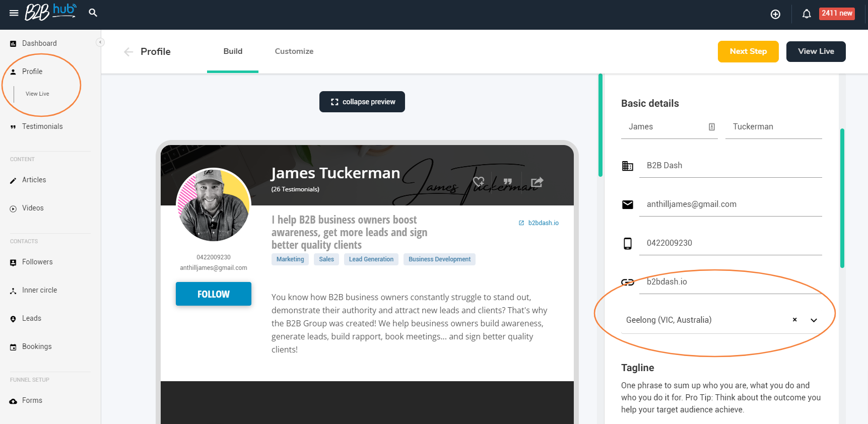
Task: Collapse the sidebar with the chevron
Action: [100, 42]
